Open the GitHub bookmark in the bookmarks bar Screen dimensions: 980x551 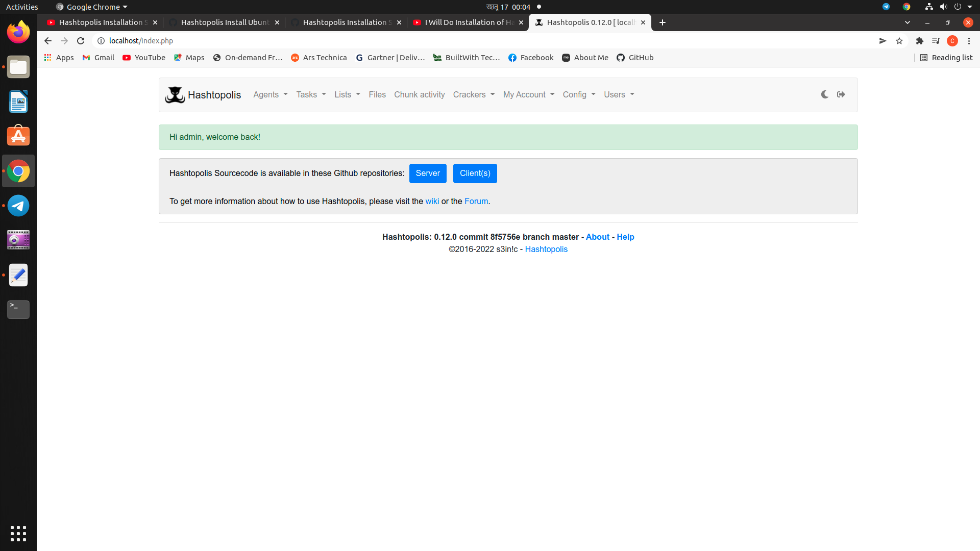[634, 58]
